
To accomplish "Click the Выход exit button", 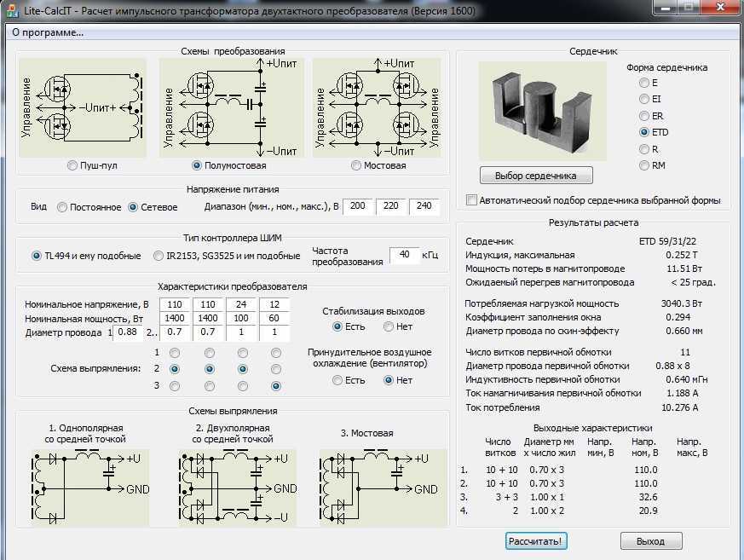I will click(651, 541).
